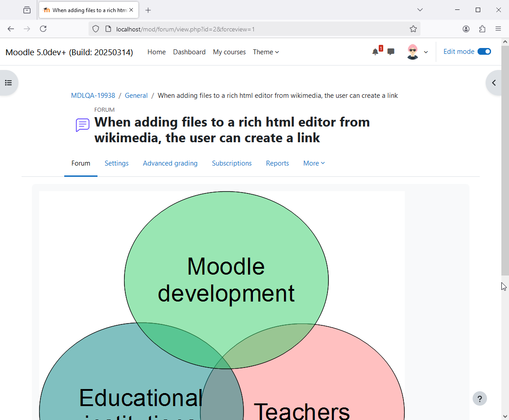The image size is (509, 420).
Task: Open the Reports tab
Action: point(277,163)
